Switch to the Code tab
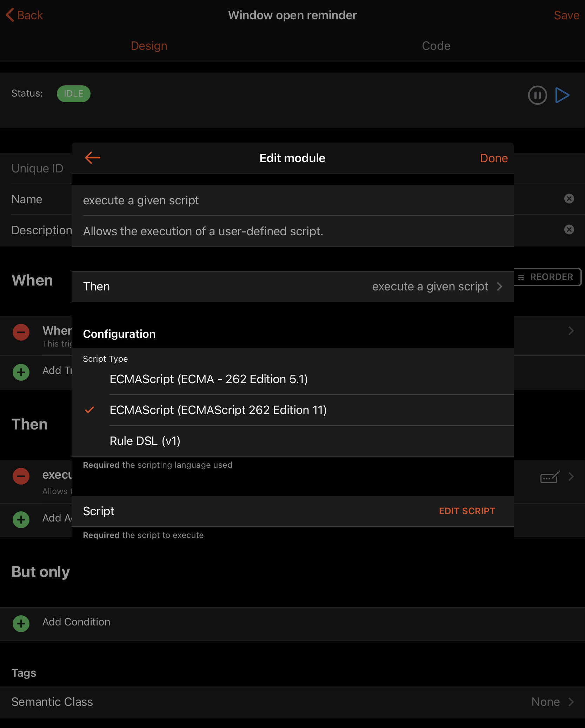 436,46
